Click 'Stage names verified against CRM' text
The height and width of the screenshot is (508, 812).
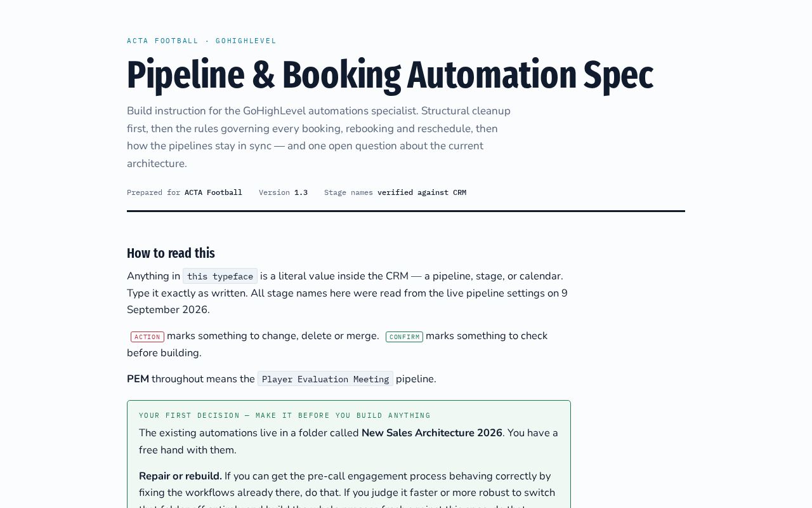(x=395, y=192)
